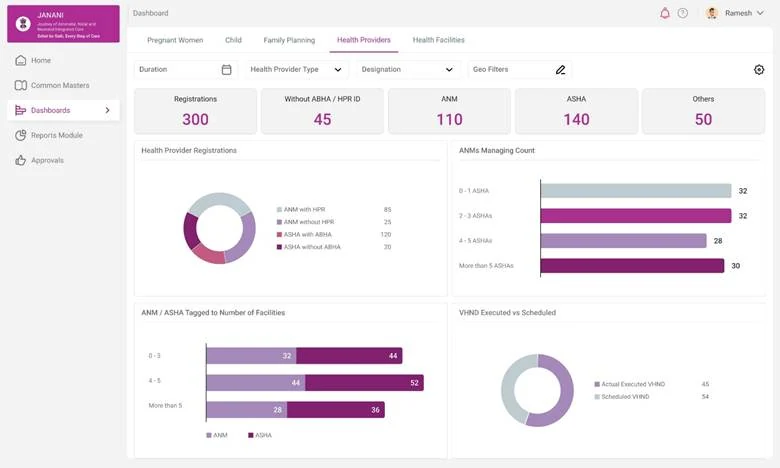Switch to the Pregnant Women tab
This screenshot has width=780, height=468.
tap(175, 40)
